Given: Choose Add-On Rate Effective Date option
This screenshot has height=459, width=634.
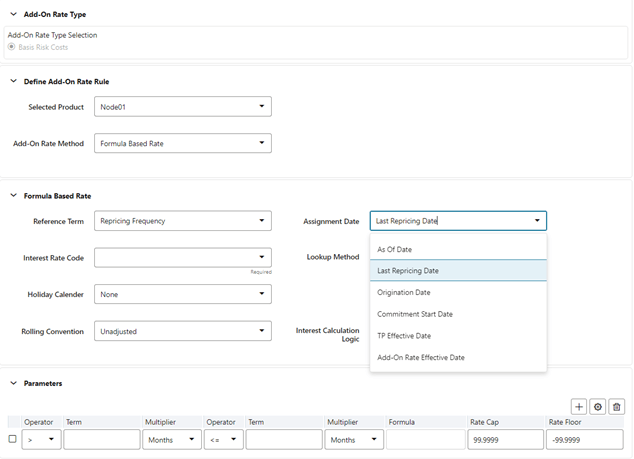Looking at the screenshot, I should pos(420,357).
